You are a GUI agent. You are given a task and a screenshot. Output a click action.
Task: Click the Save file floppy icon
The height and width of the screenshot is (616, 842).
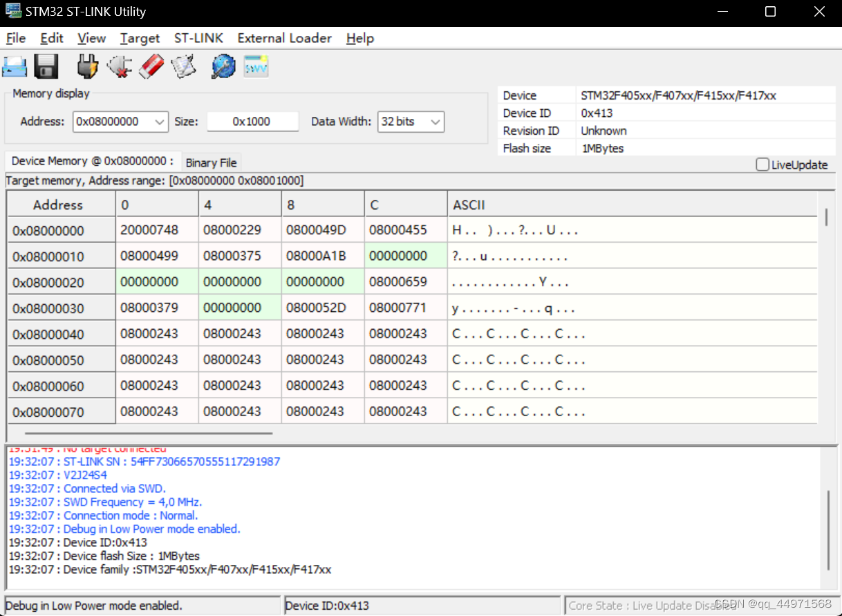(x=46, y=67)
